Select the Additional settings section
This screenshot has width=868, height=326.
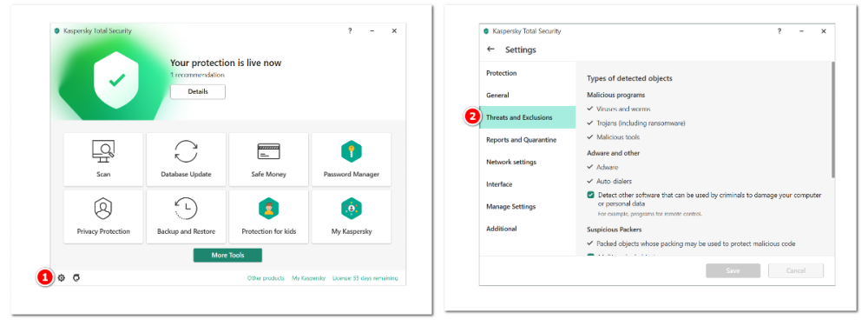(528, 229)
